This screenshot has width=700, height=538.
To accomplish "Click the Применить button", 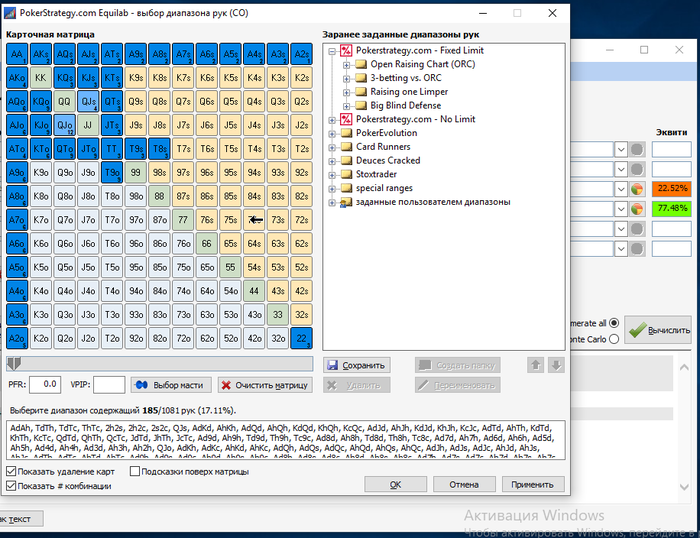I will (x=533, y=484).
